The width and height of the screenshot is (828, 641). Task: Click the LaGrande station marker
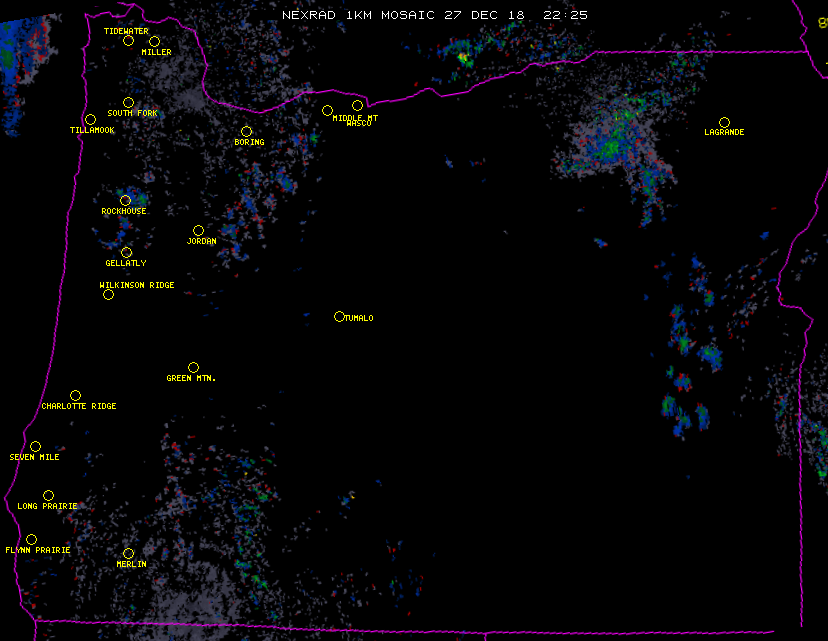(x=724, y=122)
